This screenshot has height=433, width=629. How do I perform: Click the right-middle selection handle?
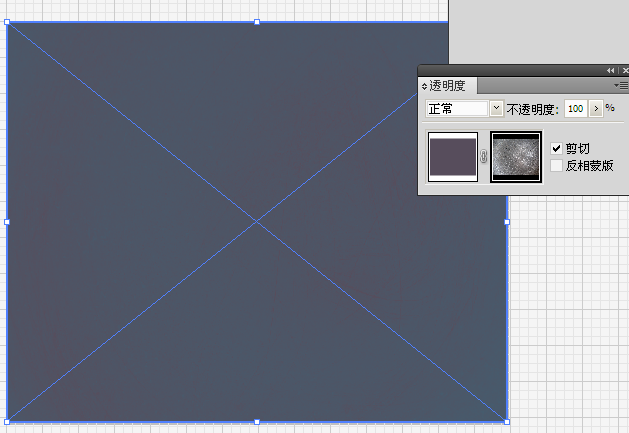point(507,222)
